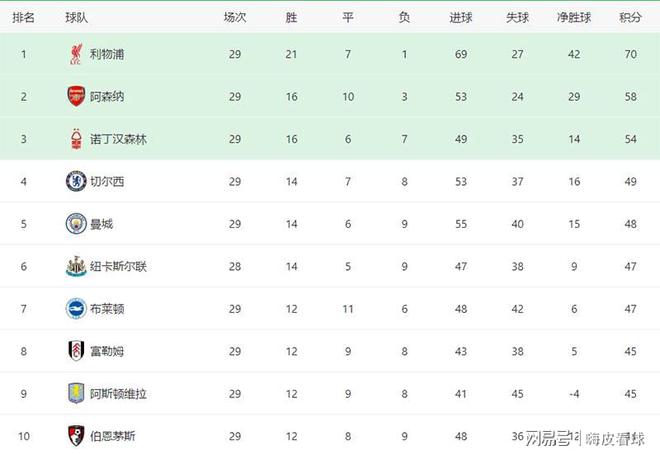Click the Newcastle United crest icon
This screenshot has height=455, width=660.
point(76,266)
